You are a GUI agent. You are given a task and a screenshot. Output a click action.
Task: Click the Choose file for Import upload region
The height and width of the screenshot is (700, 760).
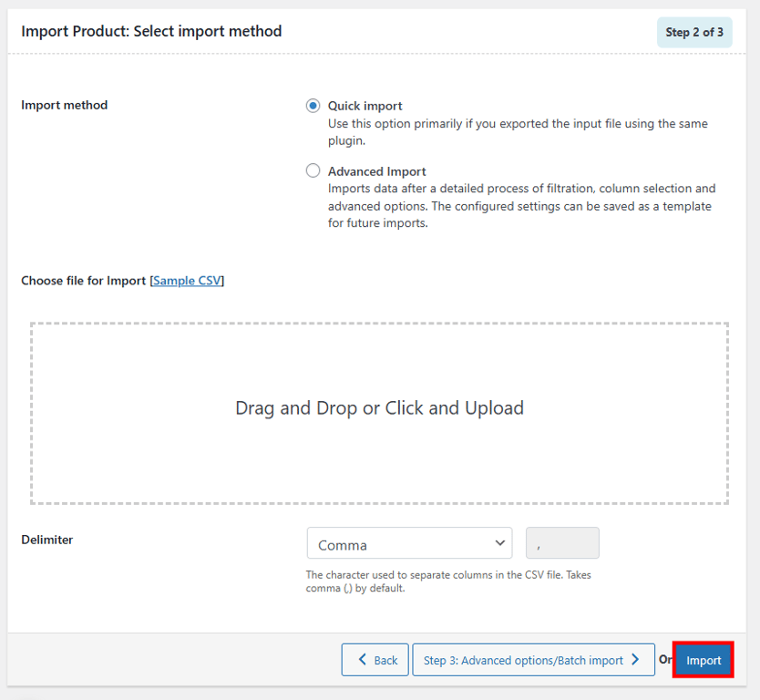[x=379, y=408]
